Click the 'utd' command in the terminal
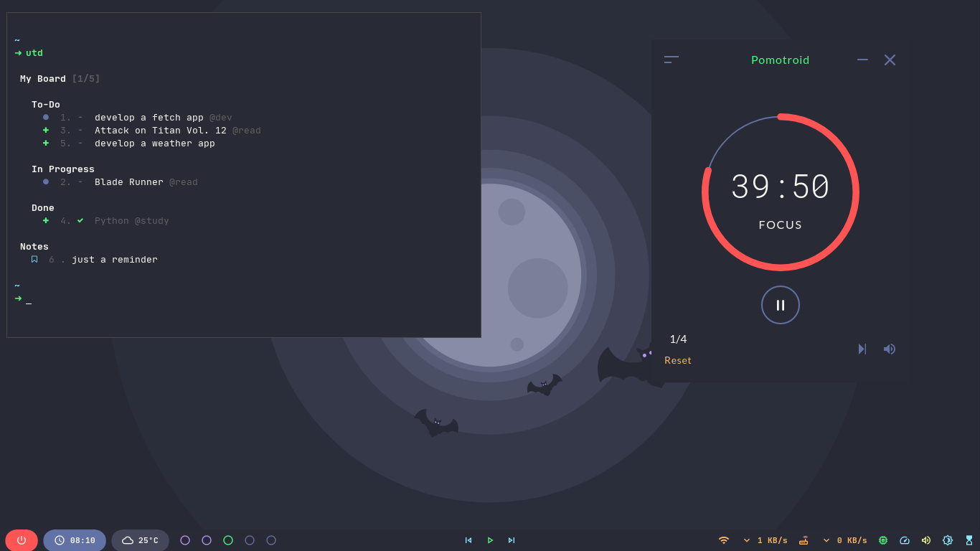The width and height of the screenshot is (980, 551). pyautogui.click(x=34, y=53)
